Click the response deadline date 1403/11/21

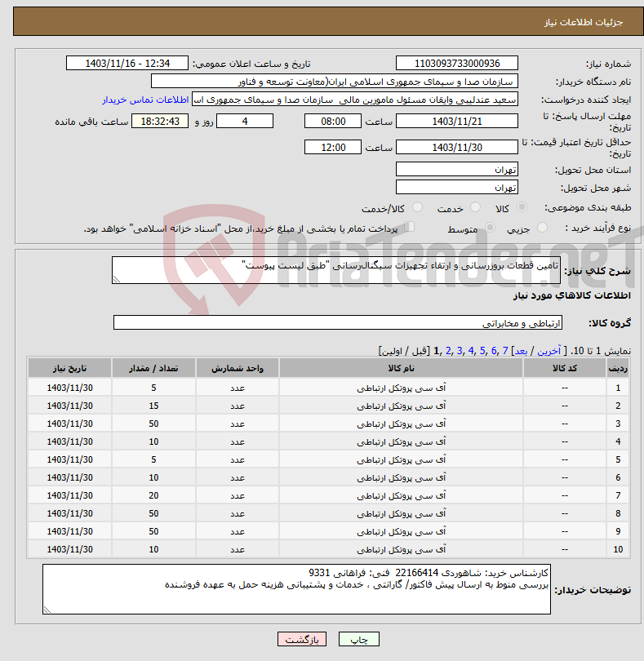point(457,122)
